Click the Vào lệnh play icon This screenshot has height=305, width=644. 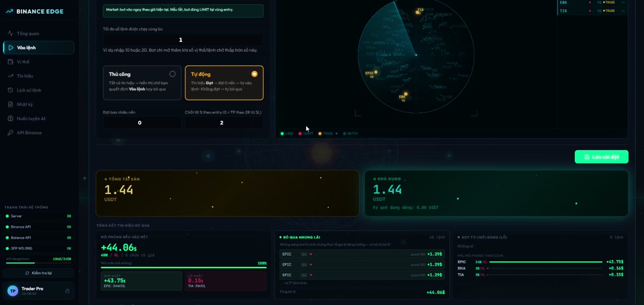pyautogui.click(x=11, y=48)
